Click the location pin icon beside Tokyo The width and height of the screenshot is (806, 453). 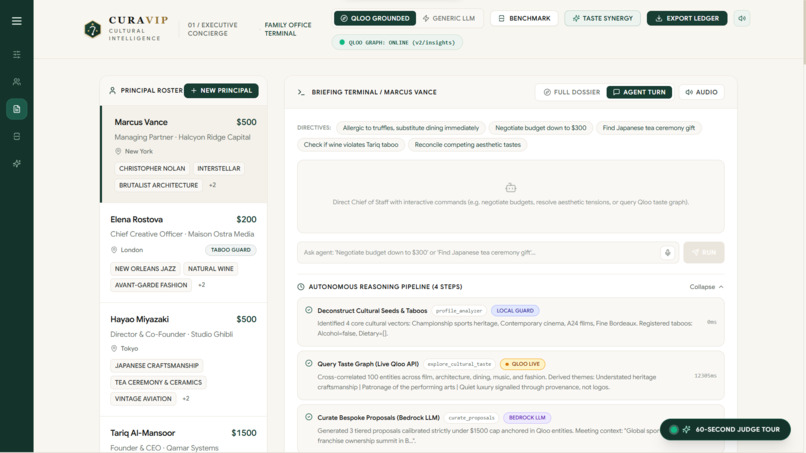point(114,349)
